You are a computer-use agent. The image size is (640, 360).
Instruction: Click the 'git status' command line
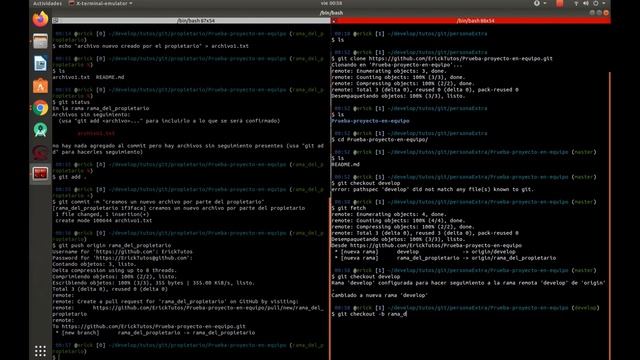71,102
